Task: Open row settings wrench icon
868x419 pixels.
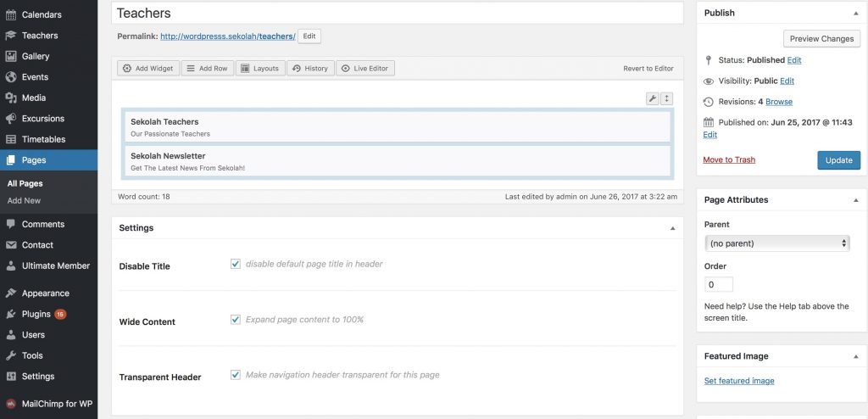Action: coord(653,98)
